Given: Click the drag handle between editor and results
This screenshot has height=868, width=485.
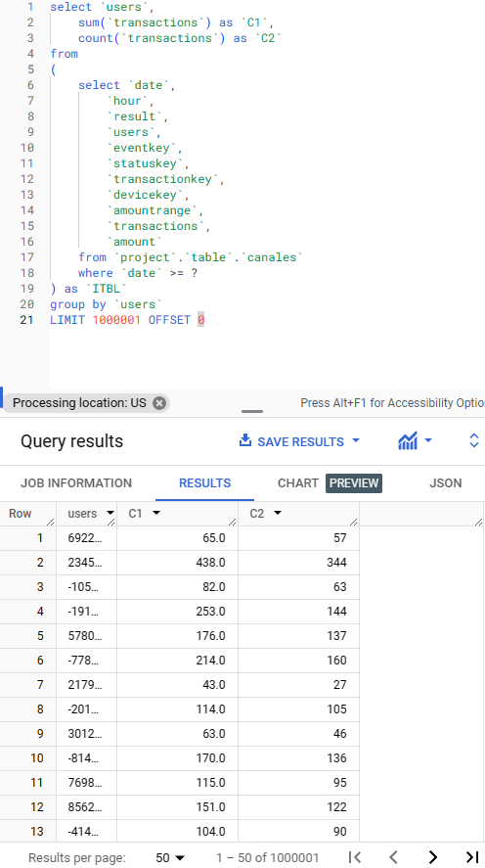Looking at the screenshot, I should tap(252, 411).
